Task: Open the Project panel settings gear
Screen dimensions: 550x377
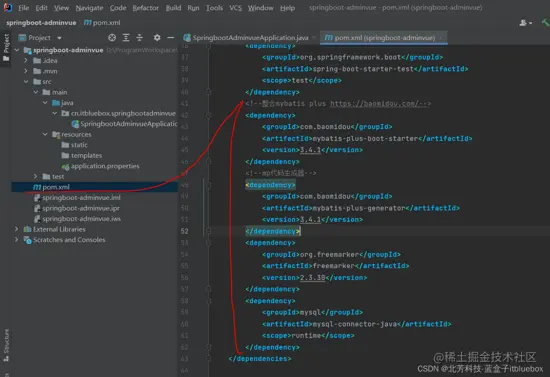Action: pyautogui.click(x=157, y=38)
